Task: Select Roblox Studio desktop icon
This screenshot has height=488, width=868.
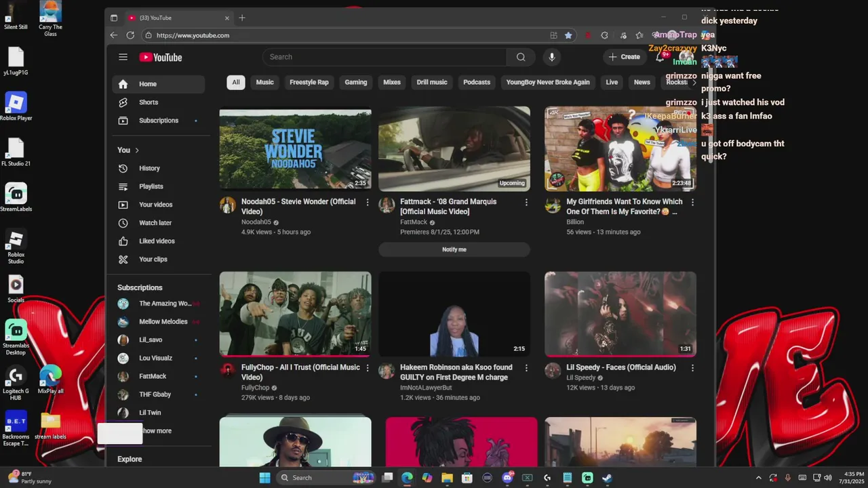Action: pos(16,247)
